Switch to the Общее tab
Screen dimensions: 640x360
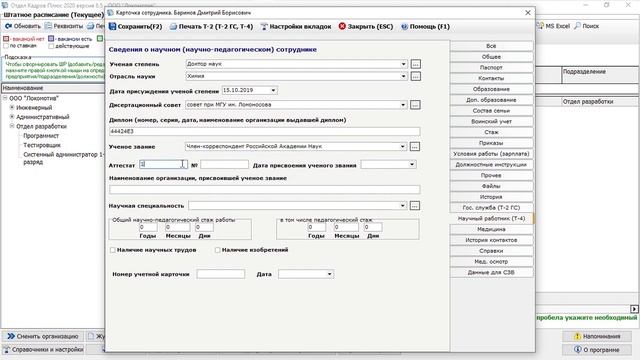pyautogui.click(x=491, y=57)
